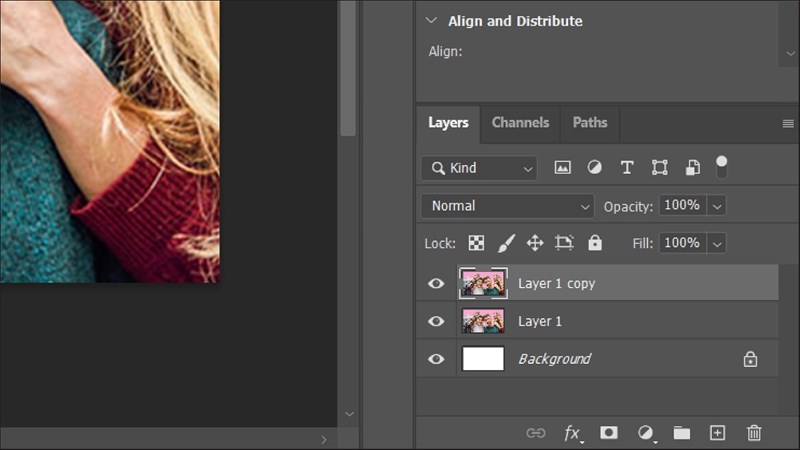Lock image pixels brush icon

pyautogui.click(x=506, y=243)
